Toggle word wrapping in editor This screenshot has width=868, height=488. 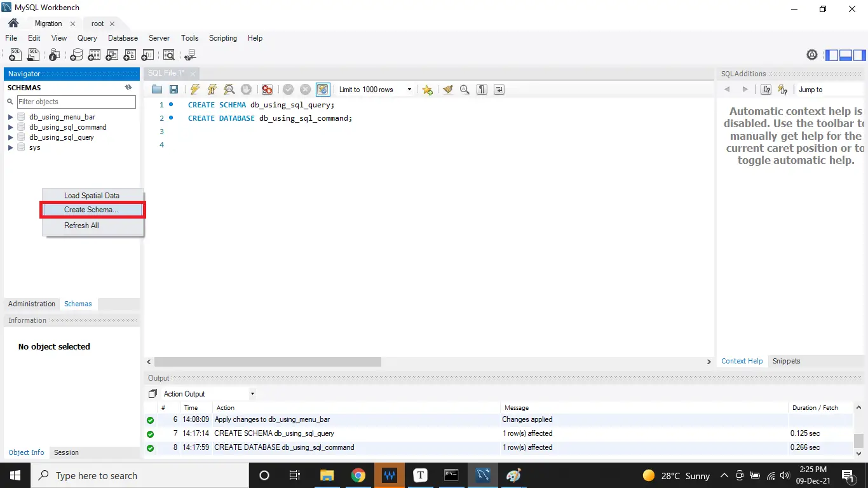[x=499, y=90]
